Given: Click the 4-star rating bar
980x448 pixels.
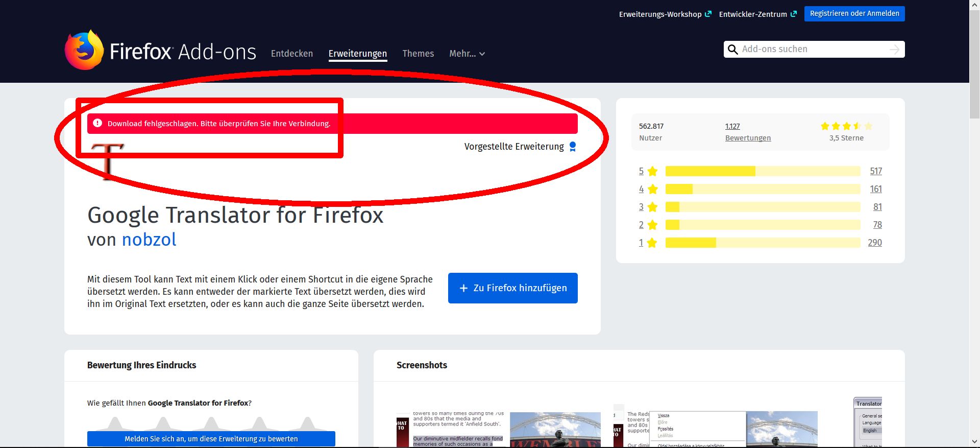Looking at the screenshot, I should point(763,189).
